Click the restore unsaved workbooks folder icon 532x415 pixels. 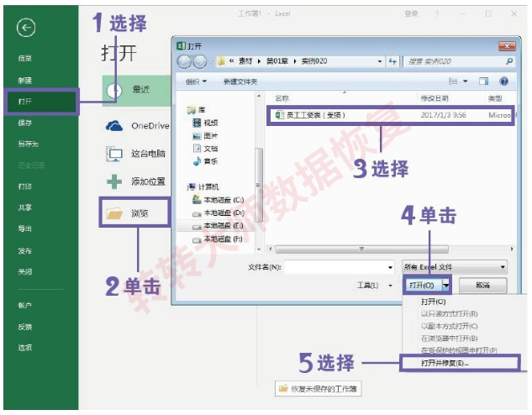pyautogui.click(x=283, y=389)
